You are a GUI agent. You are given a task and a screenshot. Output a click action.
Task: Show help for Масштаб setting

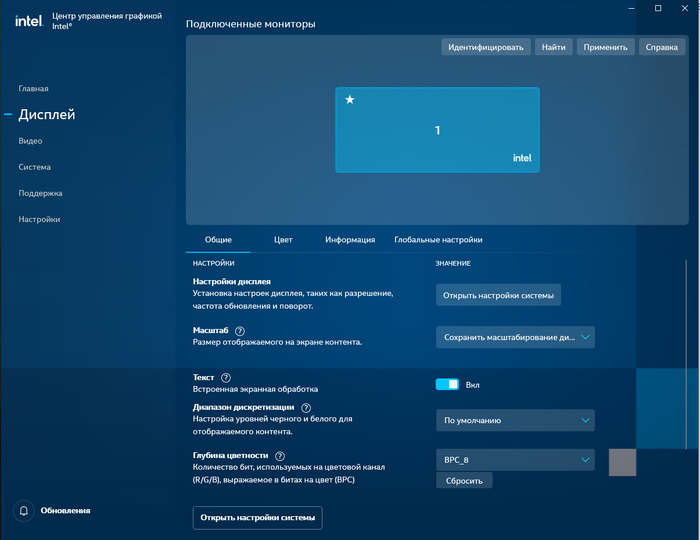coord(240,331)
